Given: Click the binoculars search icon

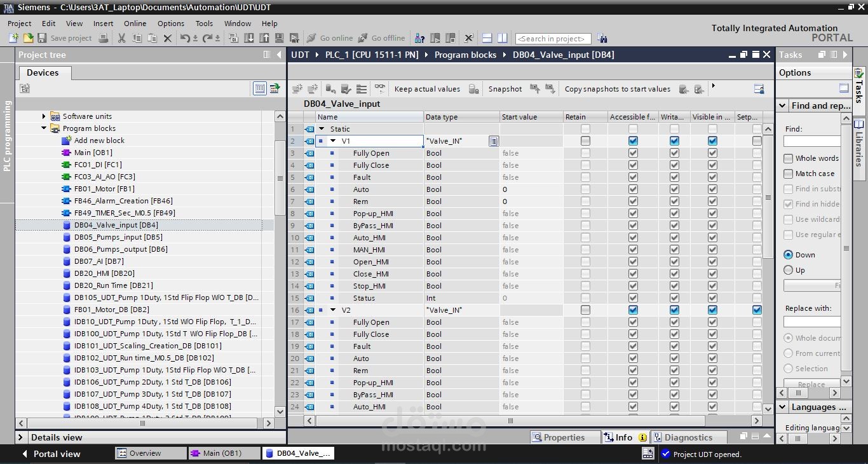Looking at the screenshot, I should click(x=602, y=38).
